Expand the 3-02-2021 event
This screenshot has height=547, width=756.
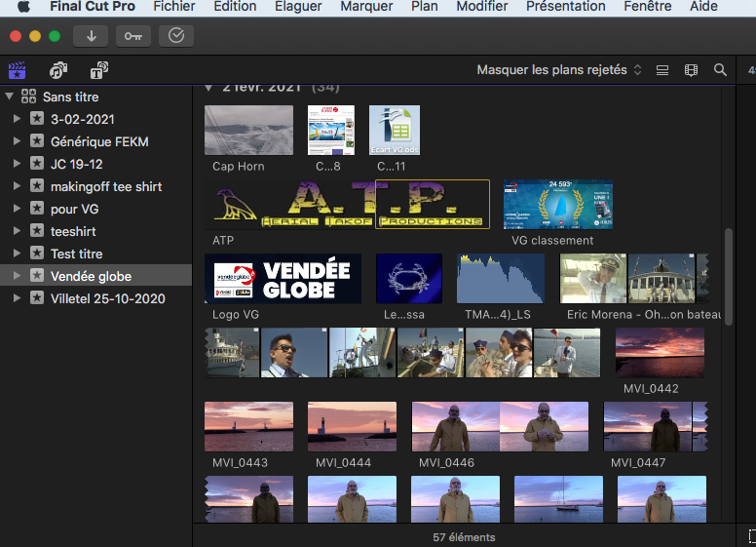(17, 119)
